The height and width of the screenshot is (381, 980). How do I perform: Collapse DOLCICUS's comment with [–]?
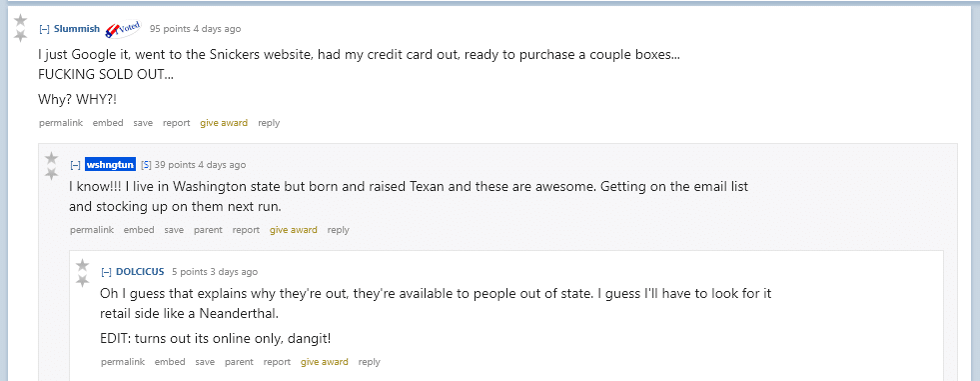pyautogui.click(x=106, y=272)
